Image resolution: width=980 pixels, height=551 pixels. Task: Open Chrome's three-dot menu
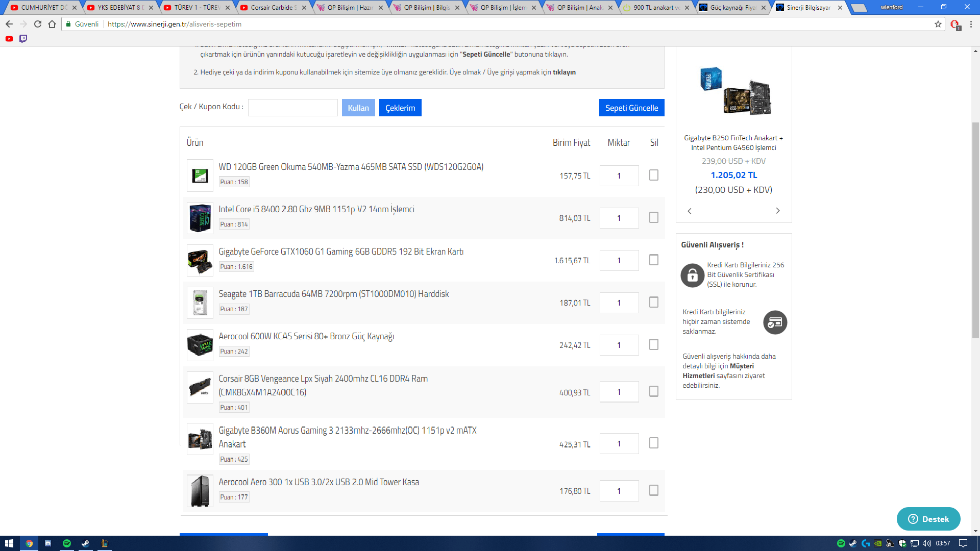971,24
